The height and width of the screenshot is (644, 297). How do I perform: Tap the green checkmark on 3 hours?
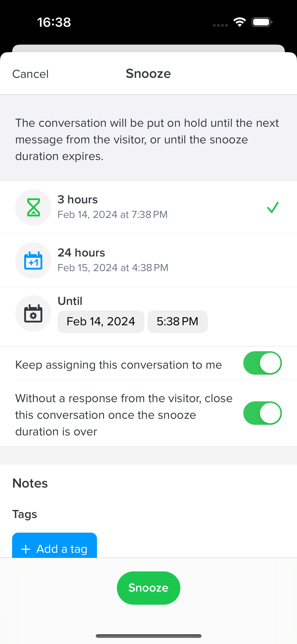coord(273,207)
